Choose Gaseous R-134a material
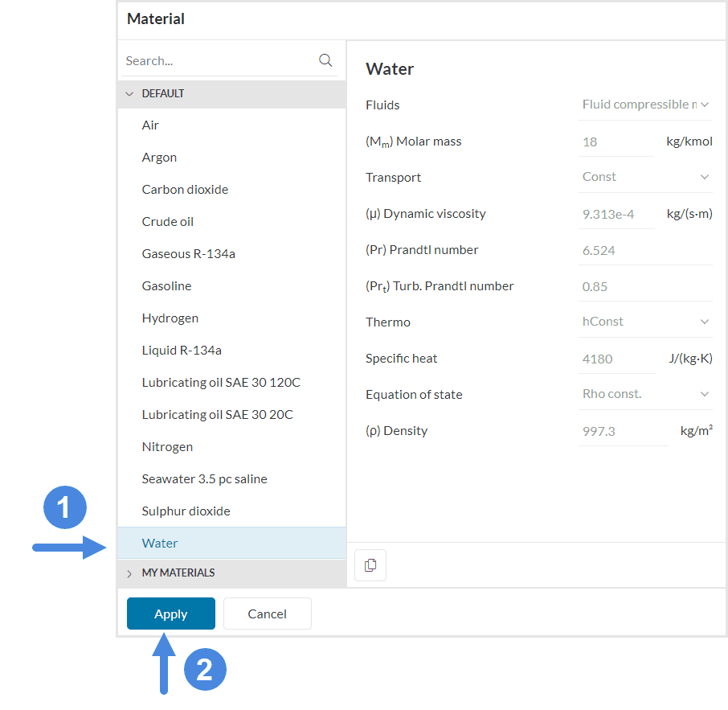 coord(189,254)
